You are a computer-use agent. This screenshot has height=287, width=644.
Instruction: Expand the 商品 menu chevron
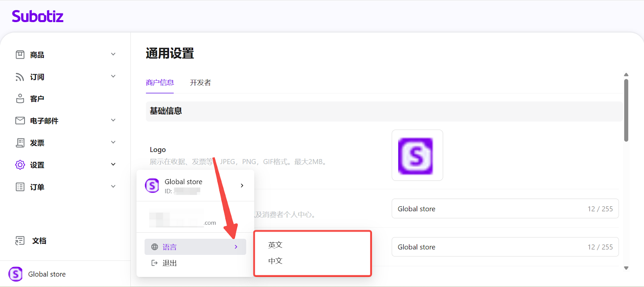113,54
